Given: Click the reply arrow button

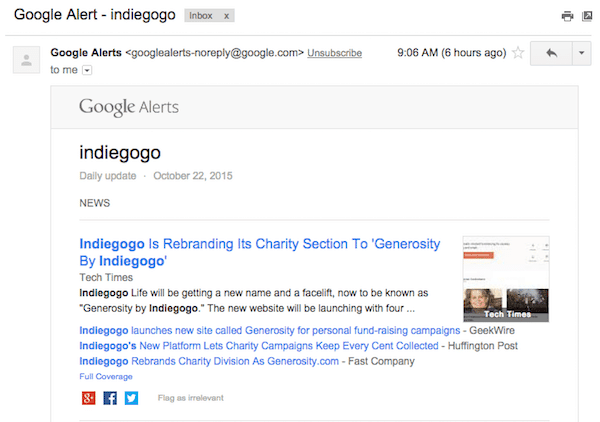Looking at the screenshot, I should tap(549, 53).
